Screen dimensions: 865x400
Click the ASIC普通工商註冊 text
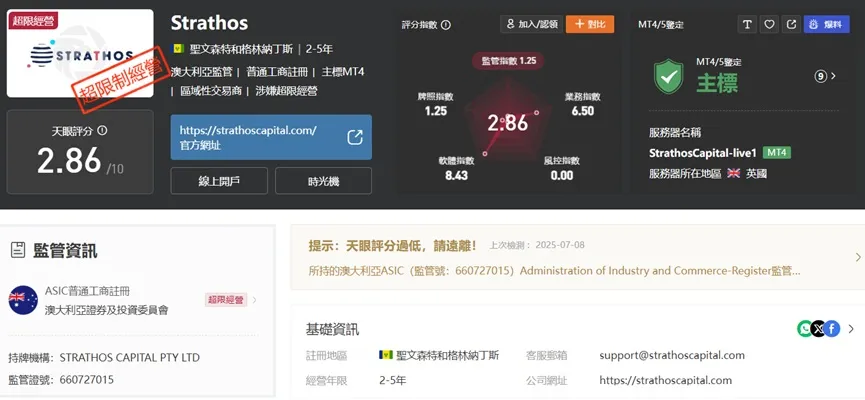pos(87,291)
